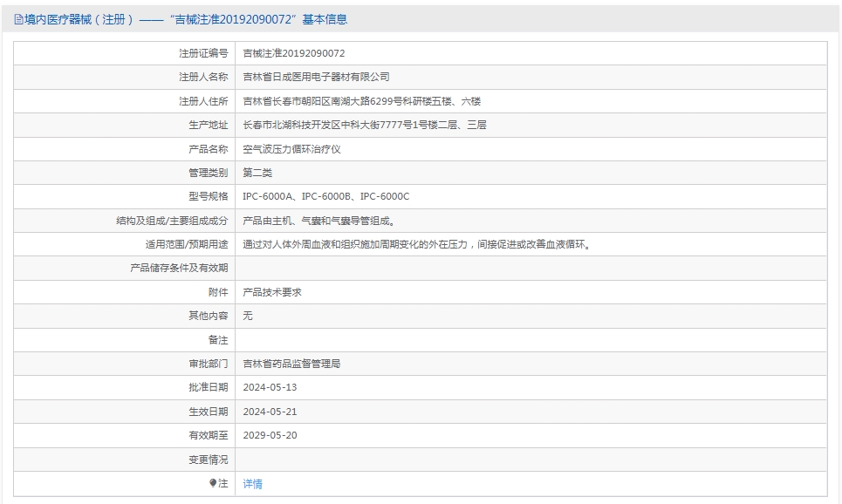The image size is (842, 504).
Task: Click the 产品名称 label
Action: tap(209, 149)
